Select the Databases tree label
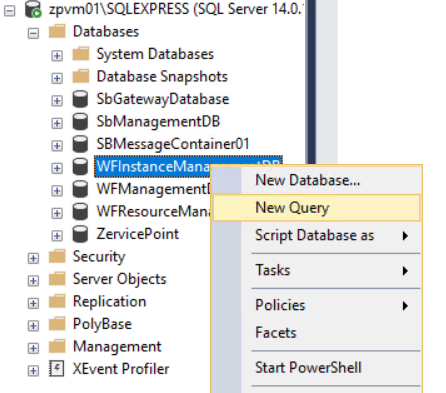The height and width of the screenshot is (393, 446). 106,32
